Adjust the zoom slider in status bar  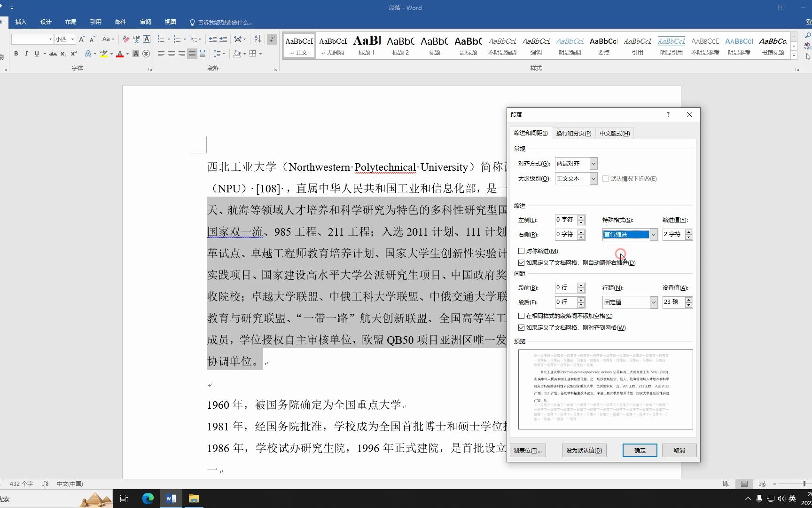(804, 484)
